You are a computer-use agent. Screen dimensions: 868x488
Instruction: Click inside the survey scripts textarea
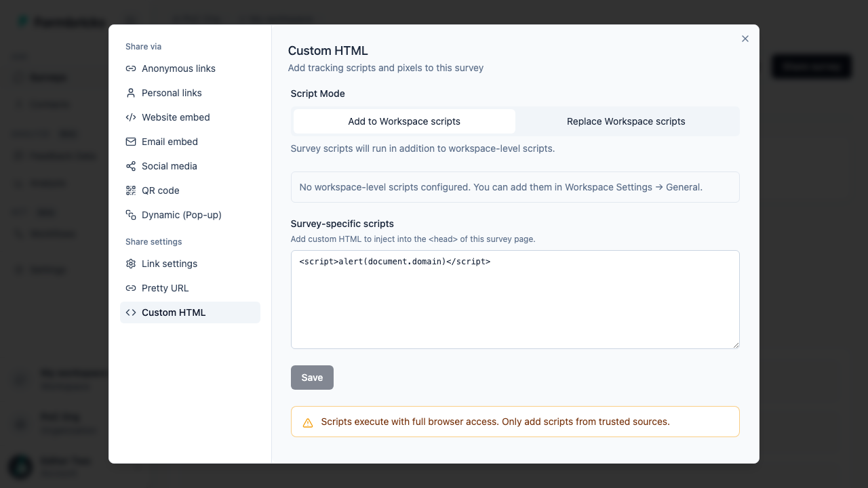click(515, 300)
